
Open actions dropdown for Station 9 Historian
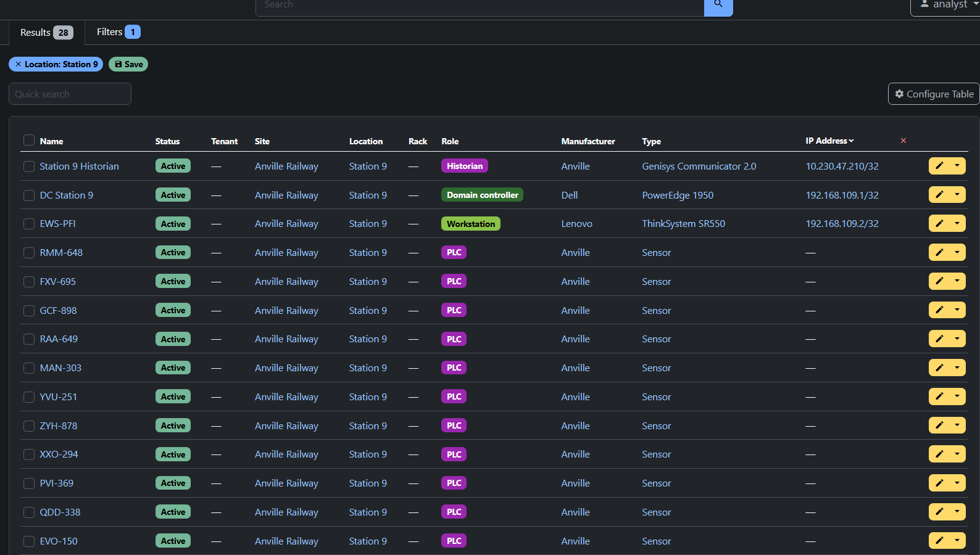click(x=958, y=166)
